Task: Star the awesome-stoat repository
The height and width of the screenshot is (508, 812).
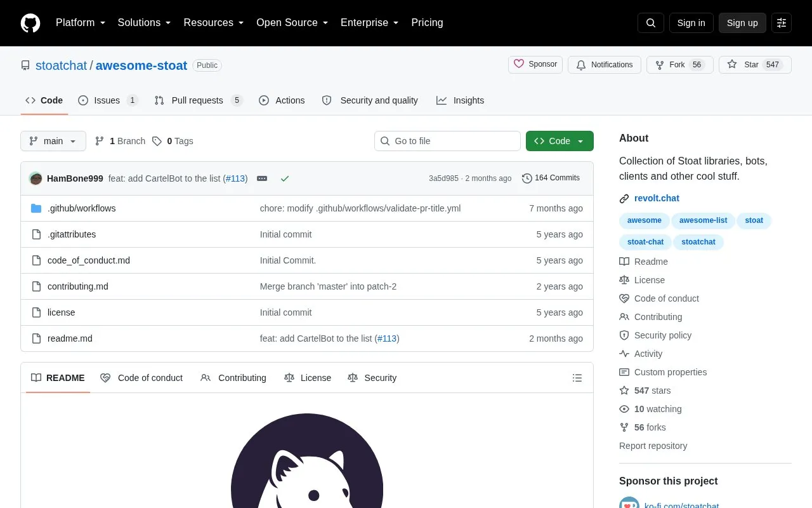Action: pos(755,65)
